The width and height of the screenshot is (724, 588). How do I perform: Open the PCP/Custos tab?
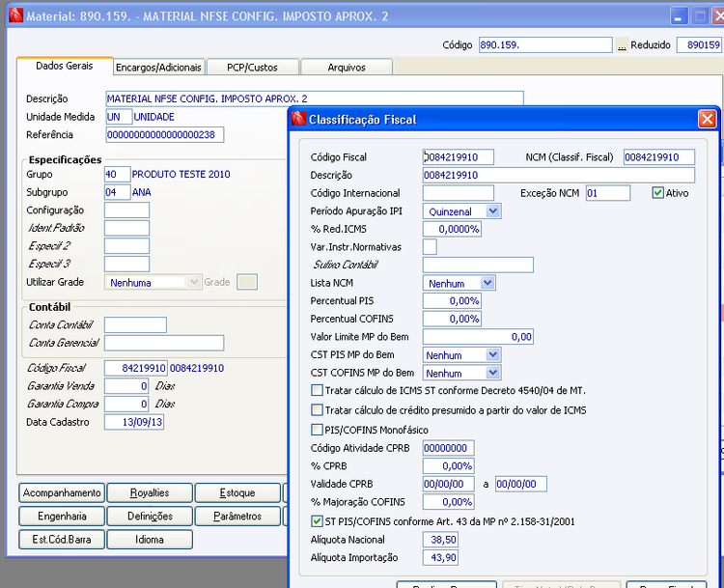[x=251, y=68]
